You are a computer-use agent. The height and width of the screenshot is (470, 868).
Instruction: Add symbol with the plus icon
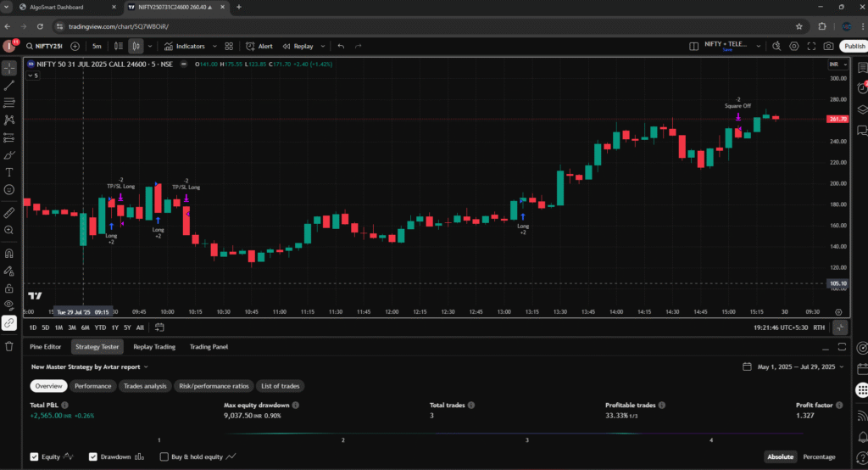click(x=75, y=46)
